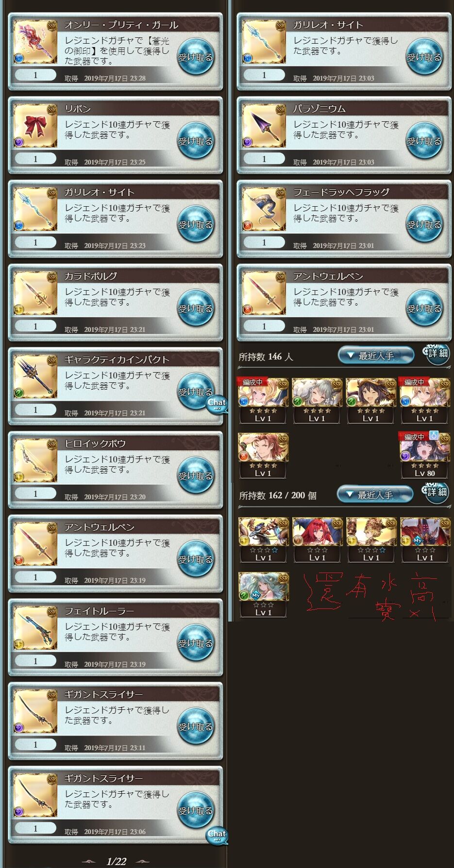Open the 詳細 gear button beside 所持数 162 / 200

coord(437,491)
